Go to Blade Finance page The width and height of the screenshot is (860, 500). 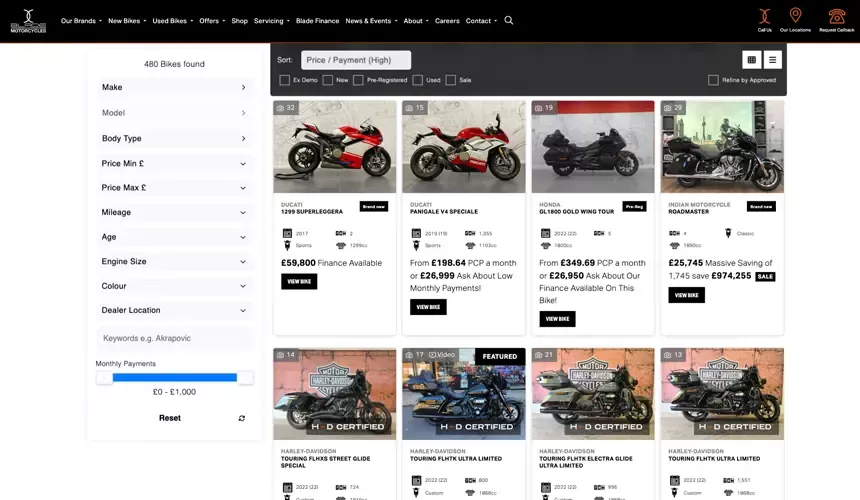(x=318, y=21)
